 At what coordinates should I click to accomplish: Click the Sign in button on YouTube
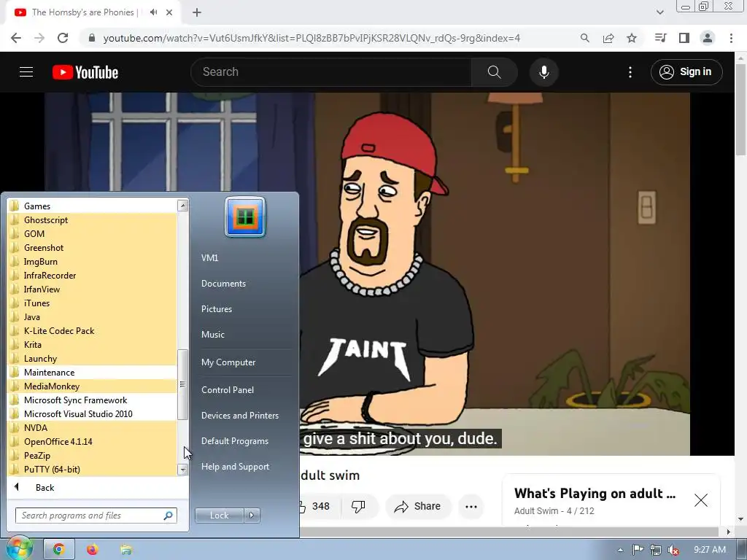click(686, 72)
